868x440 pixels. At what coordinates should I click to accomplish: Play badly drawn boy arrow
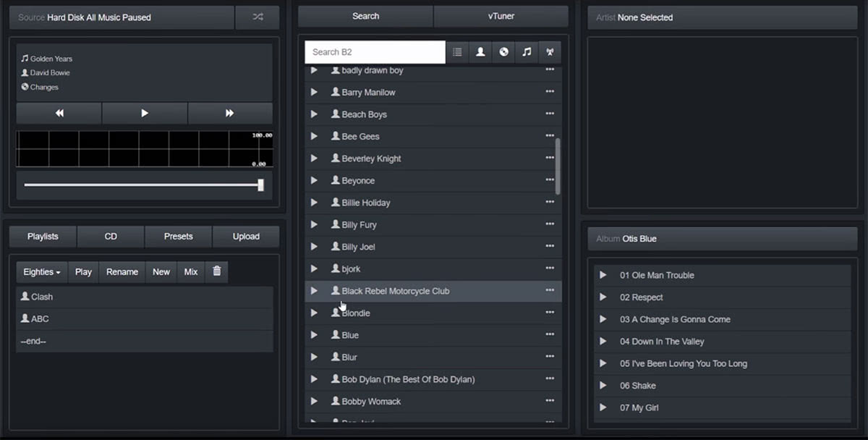[x=314, y=70]
